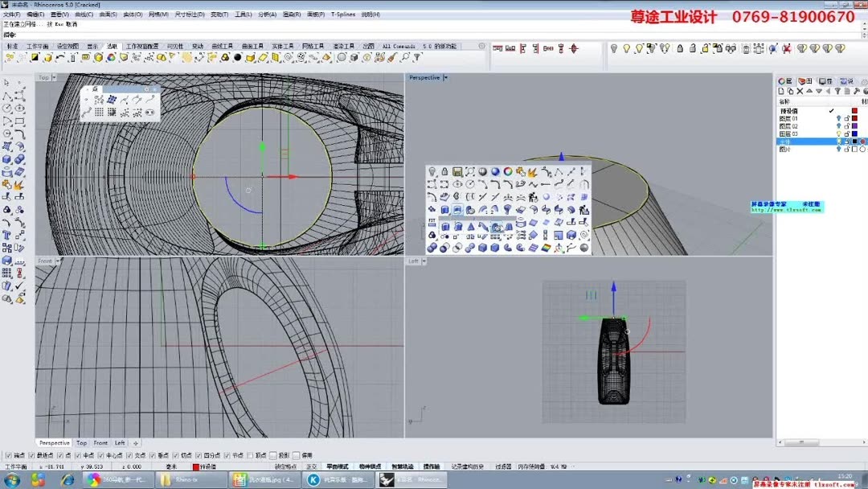Click the 物件锁点 osnap status button
This screenshot has height=489, width=868.
(x=371, y=466)
